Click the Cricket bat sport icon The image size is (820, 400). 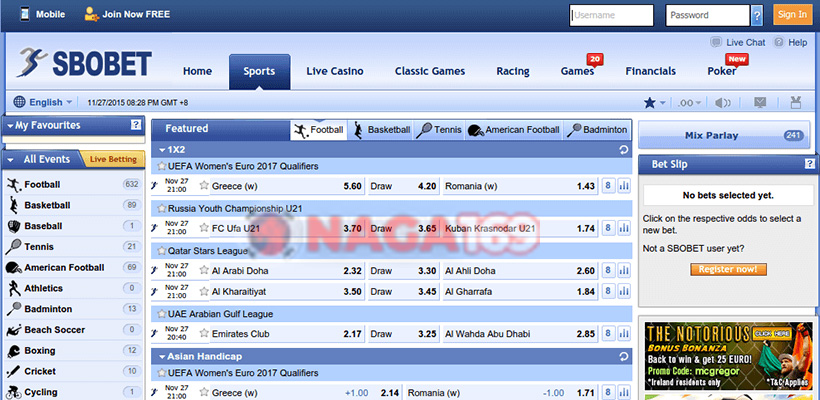pos(14,372)
